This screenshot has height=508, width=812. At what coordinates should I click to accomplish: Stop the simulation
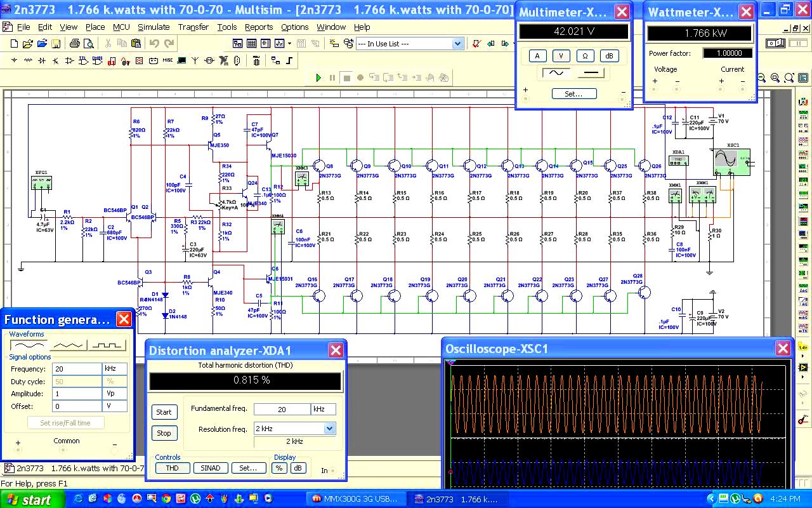coord(347,77)
